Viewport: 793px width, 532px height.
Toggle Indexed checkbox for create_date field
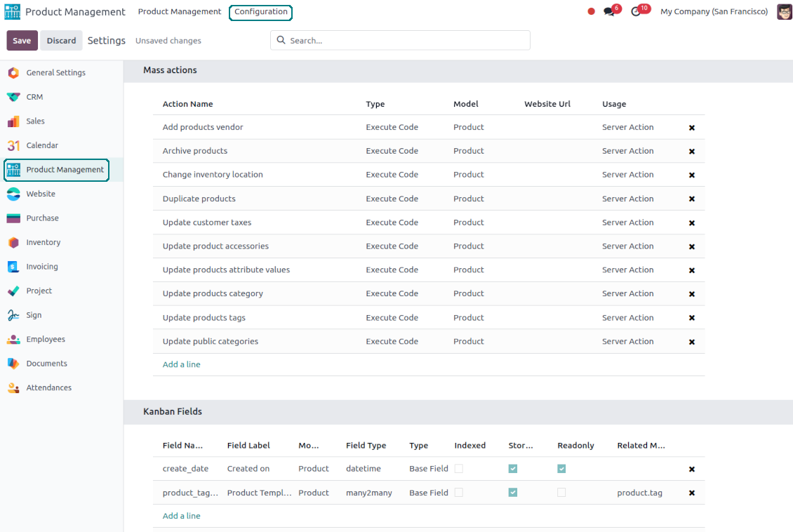[x=458, y=469]
